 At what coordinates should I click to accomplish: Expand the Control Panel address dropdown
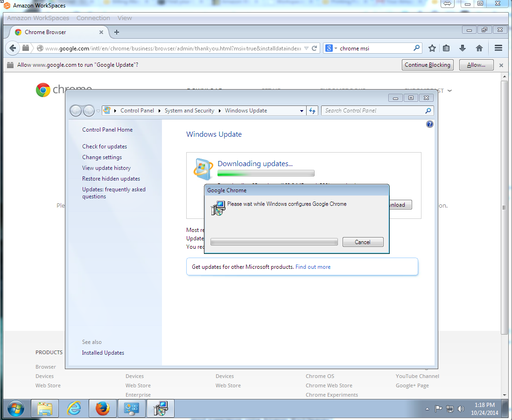point(302,111)
